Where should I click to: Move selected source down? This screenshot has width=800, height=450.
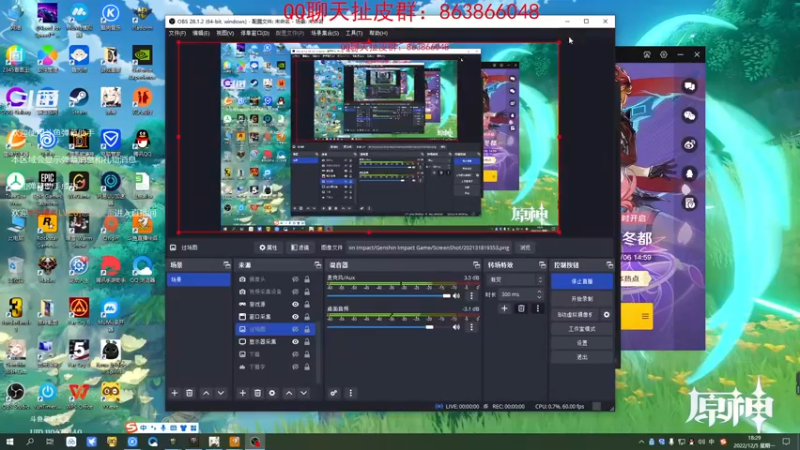pyautogui.click(x=304, y=393)
